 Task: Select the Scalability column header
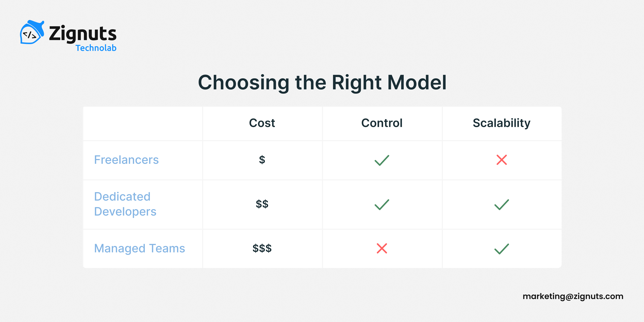(x=502, y=123)
